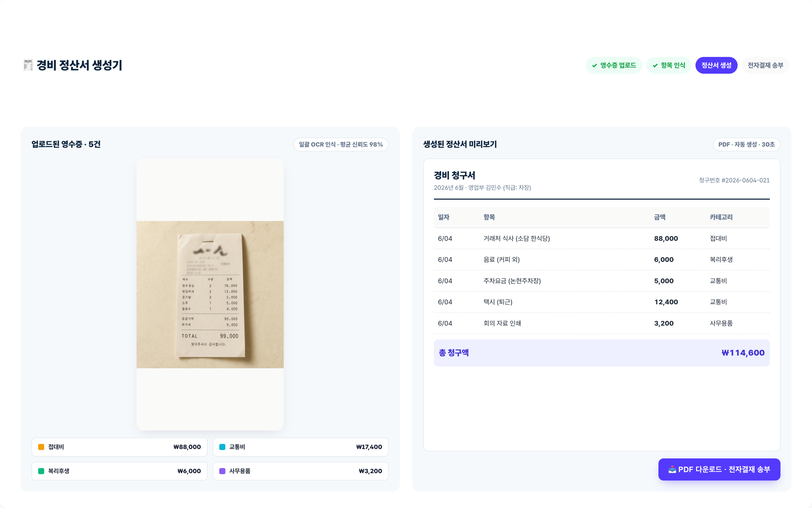812x508 pixels.
Task: Select the 음료 (커피 외) row item
Action: click(x=501, y=259)
